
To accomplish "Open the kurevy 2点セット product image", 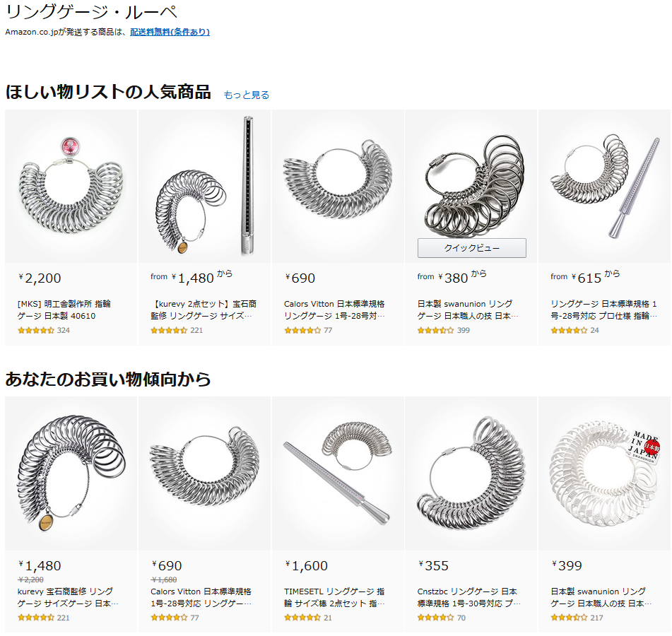I will (204, 187).
